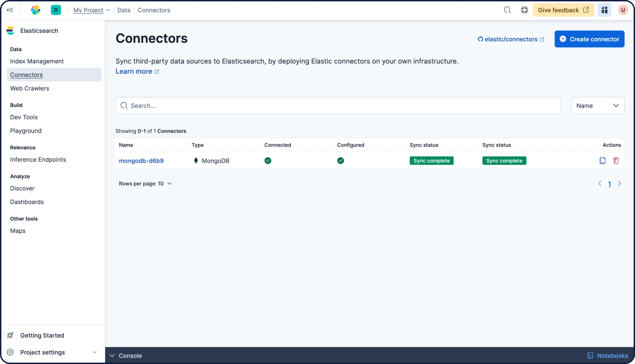635x364 pixels.
Task: Open Playground
Action: pyautogui.click(x=26, y=131)
